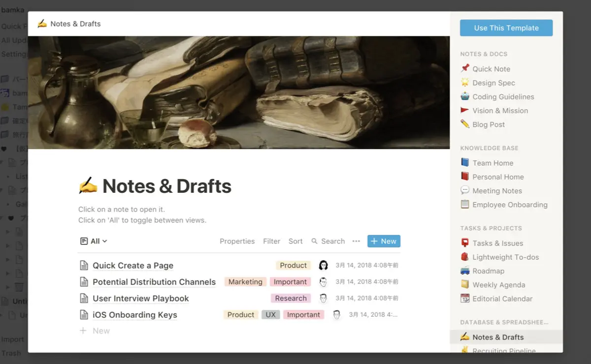Click the Marketing tag
The width and height of the screenshot is (591, 364).
tap(245, 282)
